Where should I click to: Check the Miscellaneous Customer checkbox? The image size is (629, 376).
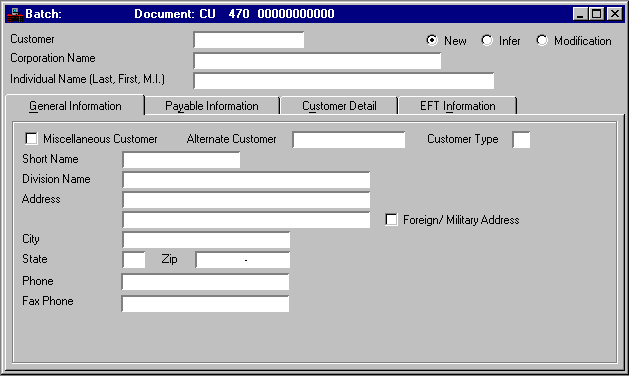[x=31, y=138]
